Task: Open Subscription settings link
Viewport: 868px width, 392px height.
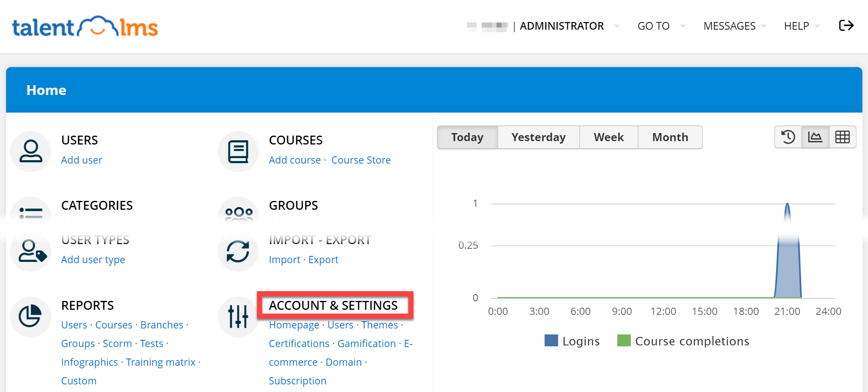Action: 297,381
